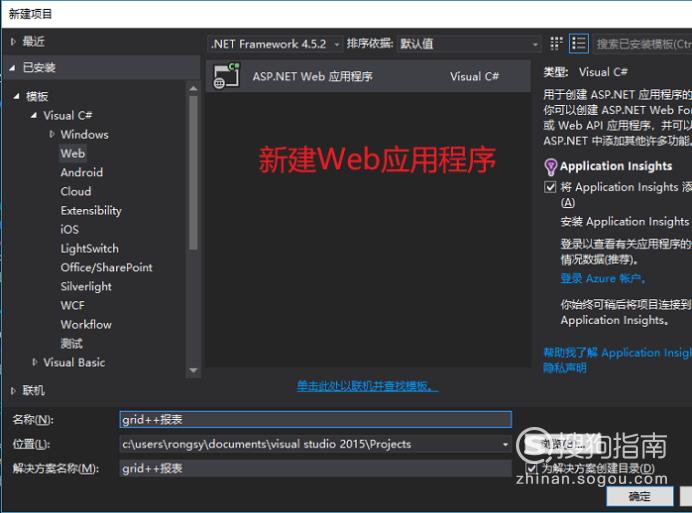Click the ASP.NET Web application template icon
The image size is (692, 513).
click(226, 76)
